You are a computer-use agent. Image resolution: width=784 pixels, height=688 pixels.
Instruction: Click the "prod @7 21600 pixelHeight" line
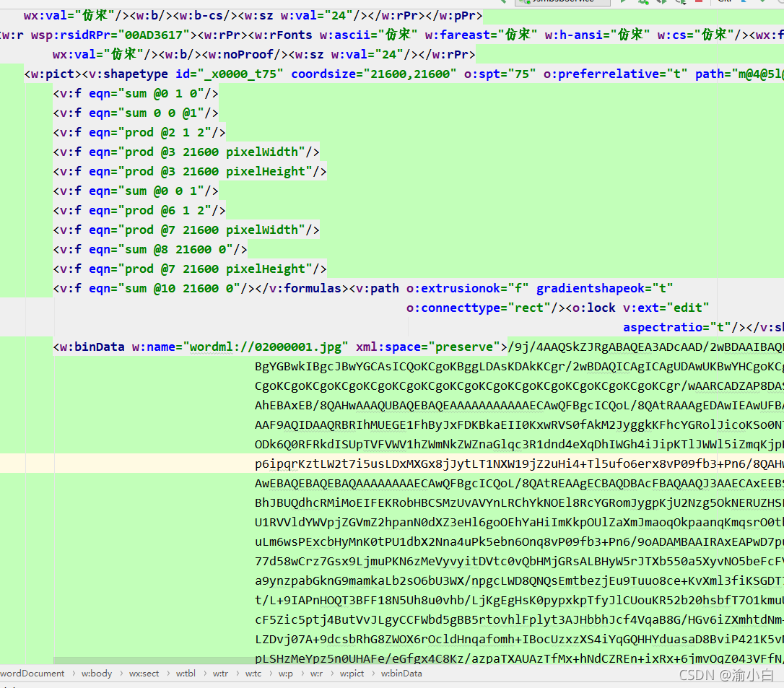coord(190,269)
